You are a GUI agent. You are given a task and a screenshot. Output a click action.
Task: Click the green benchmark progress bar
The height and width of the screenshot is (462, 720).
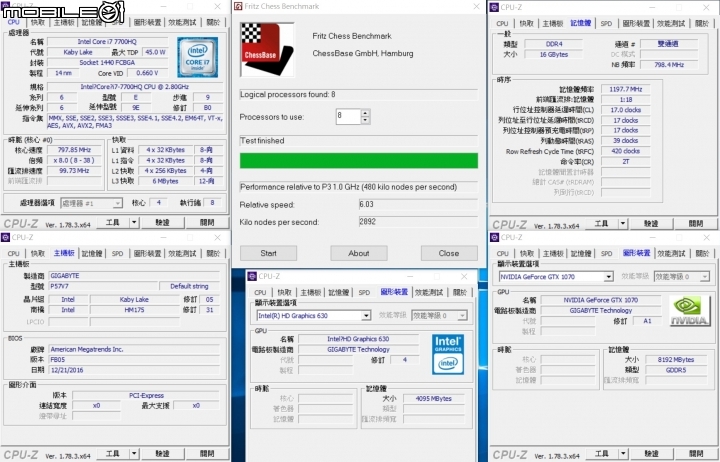coord(359,161)
